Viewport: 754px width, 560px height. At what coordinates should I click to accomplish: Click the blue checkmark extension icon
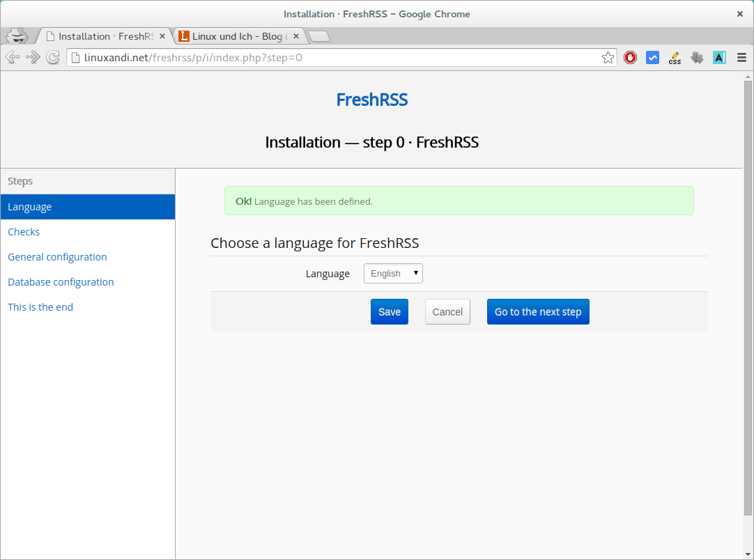[x=652, y=58]
